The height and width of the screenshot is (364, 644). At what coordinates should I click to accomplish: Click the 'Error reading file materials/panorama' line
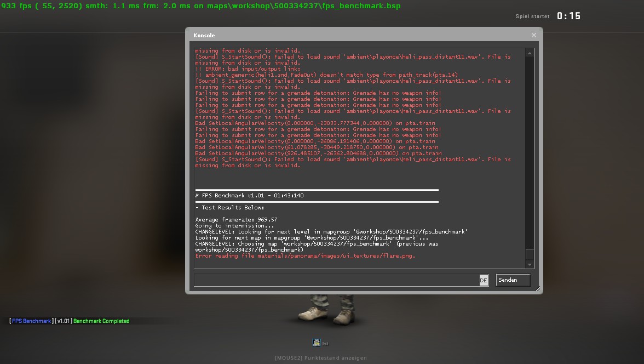coord(305,256)
